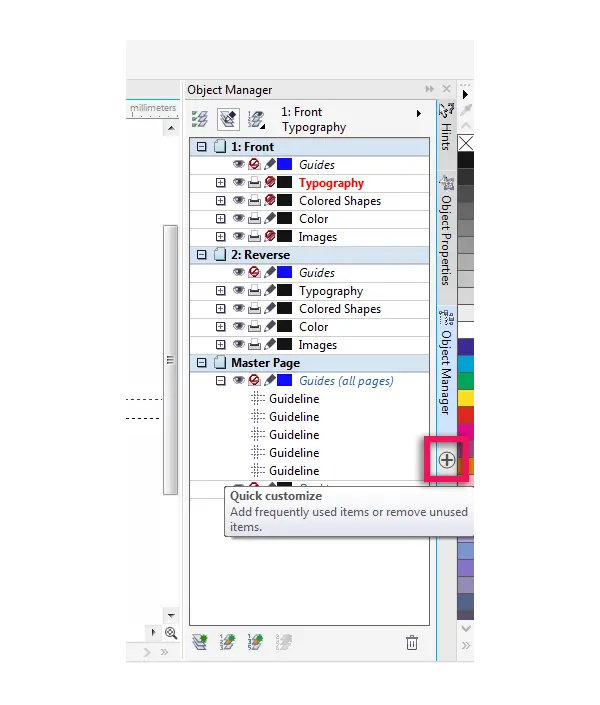Open Object Manager options flyout arrow

(x=418, y=113)
